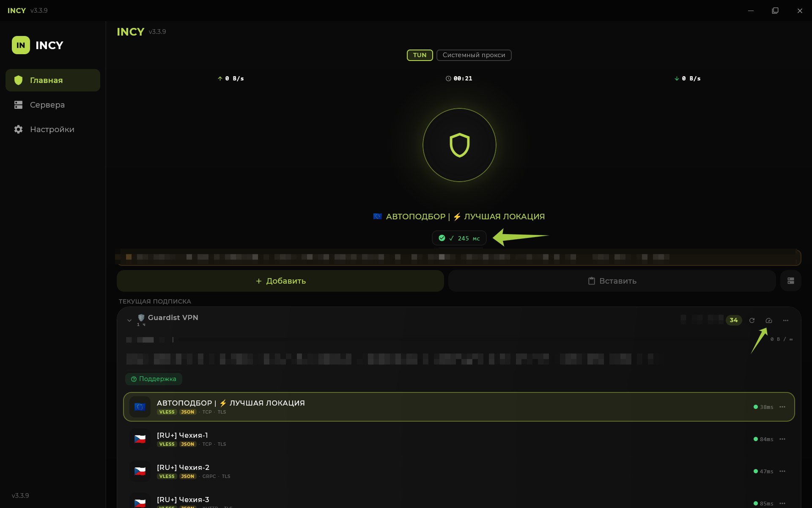Click the Добавить button
Image resolution: width=812 pixels, height=508 pixels.
tap(280, 281)
